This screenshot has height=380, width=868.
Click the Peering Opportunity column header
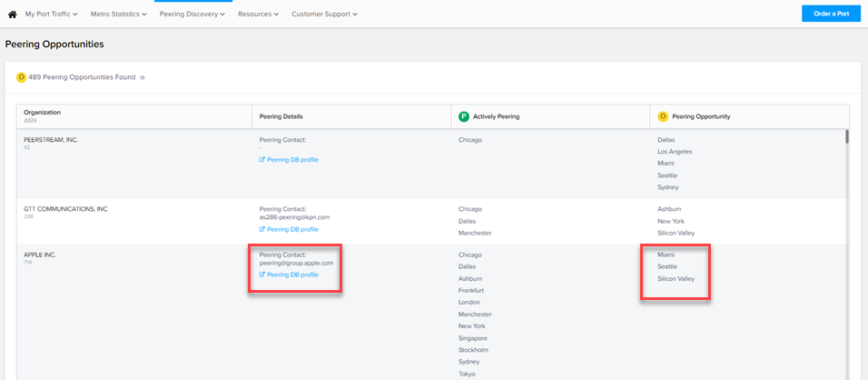click(701, 117)
